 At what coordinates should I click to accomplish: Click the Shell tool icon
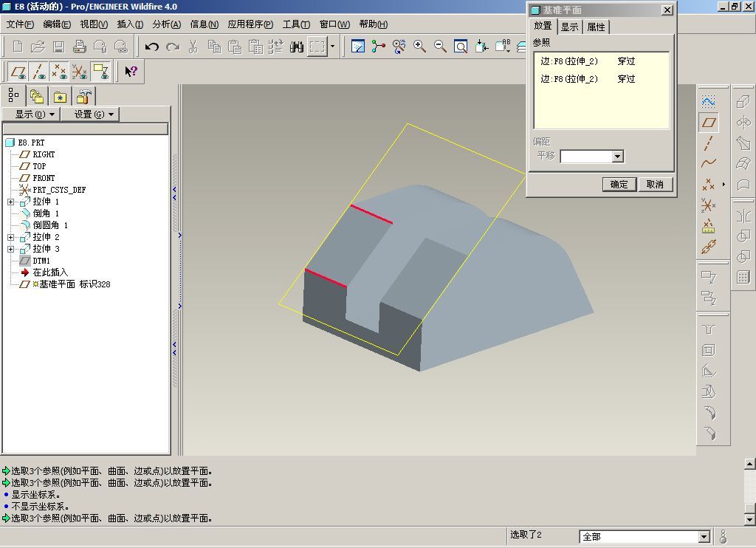click(x=708, y=350)
